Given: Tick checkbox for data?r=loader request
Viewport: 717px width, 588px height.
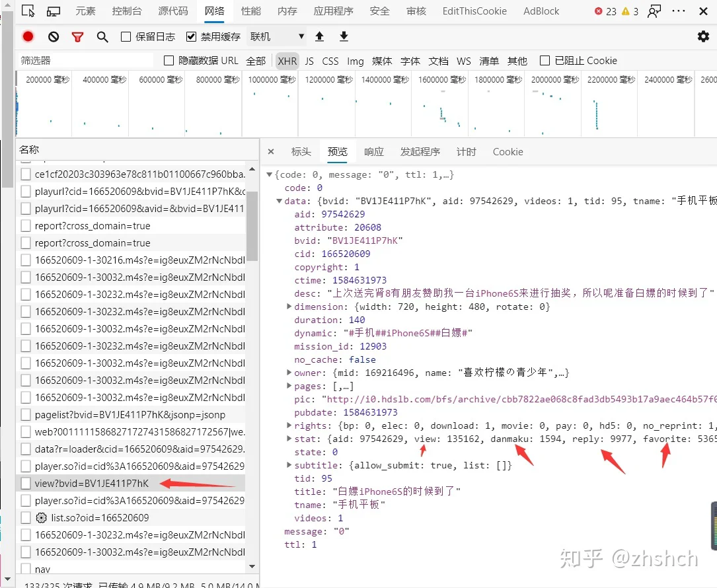Looking at the screenshot, I should [x=26, y=449].
